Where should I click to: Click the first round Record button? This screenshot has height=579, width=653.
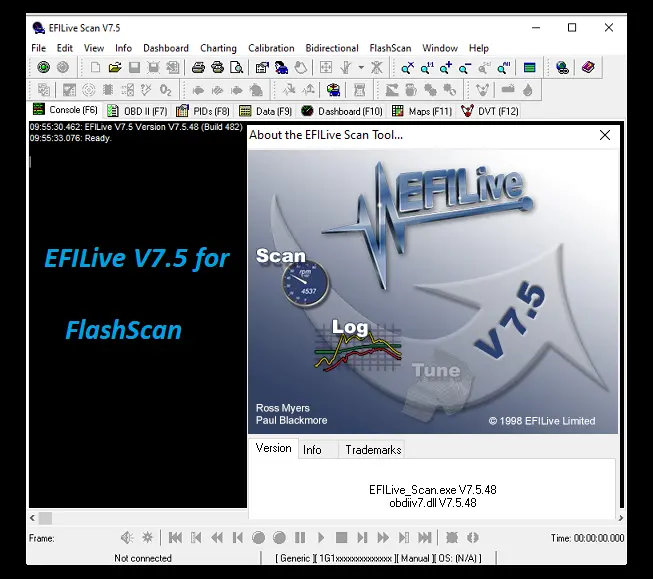(x=258, y=538)
